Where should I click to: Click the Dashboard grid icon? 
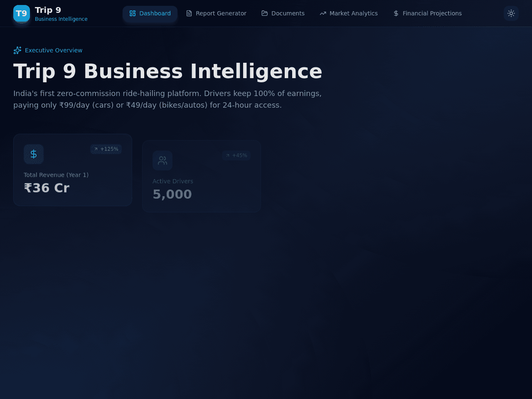[133, 13]
